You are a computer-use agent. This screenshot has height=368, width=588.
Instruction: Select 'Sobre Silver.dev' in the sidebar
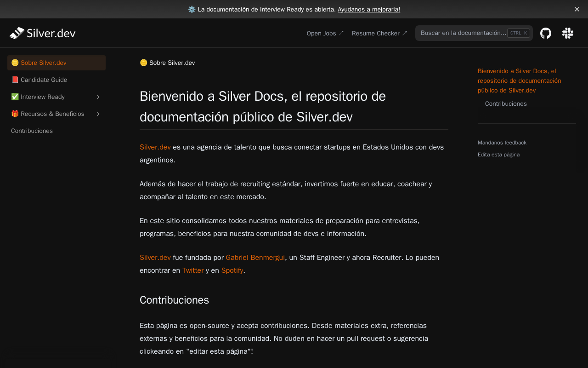pyautogui.click(x=57, y=63)
